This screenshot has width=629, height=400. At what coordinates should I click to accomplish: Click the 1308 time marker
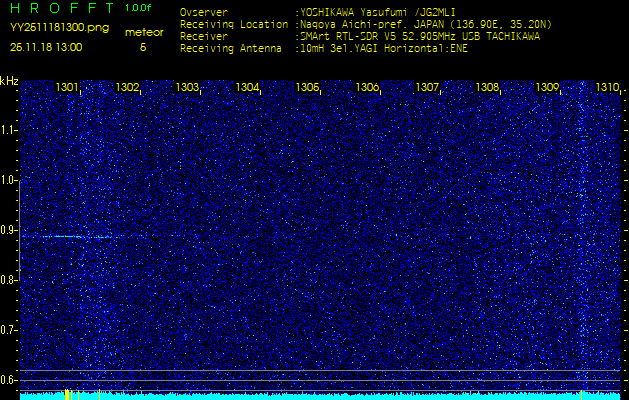(x=487, y=88)
